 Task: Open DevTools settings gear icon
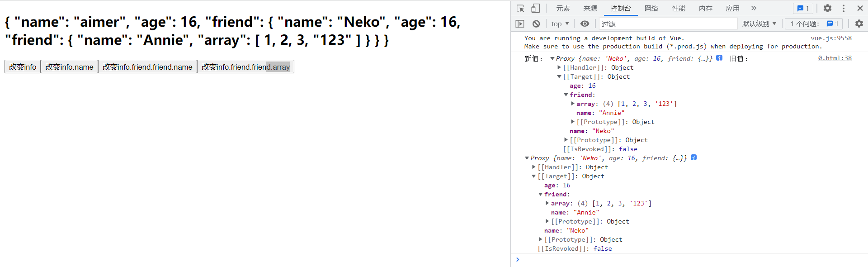point(827,9)
